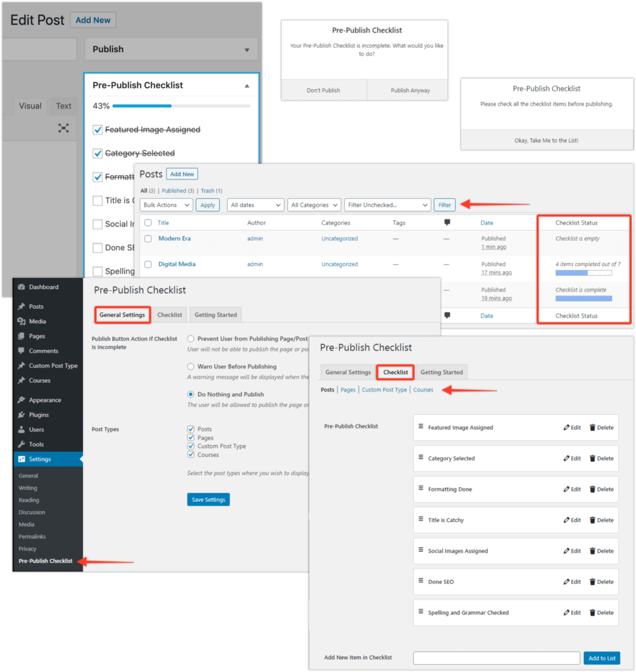Click the drag handle for Category Selected item

[x=421, y=457]
